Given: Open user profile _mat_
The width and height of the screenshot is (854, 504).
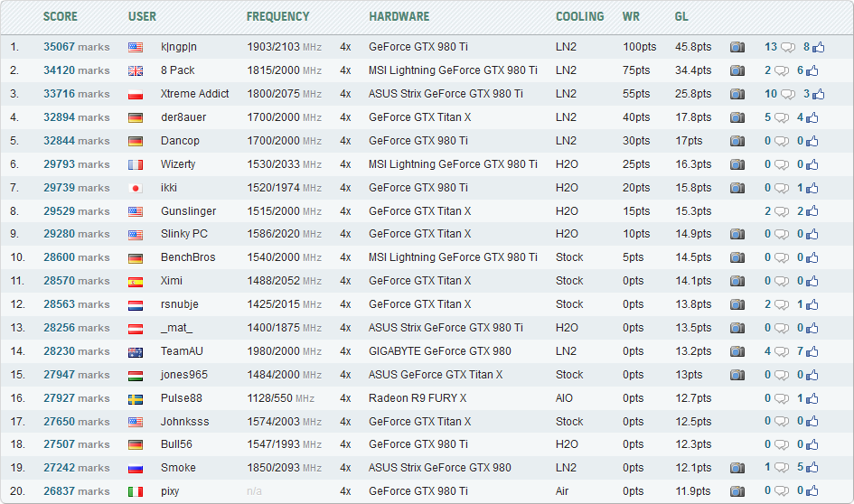Looking at the screenshot, I should click(176, 328).
